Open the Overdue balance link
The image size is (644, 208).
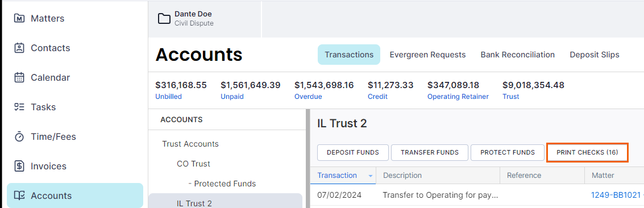pos(308,97)
